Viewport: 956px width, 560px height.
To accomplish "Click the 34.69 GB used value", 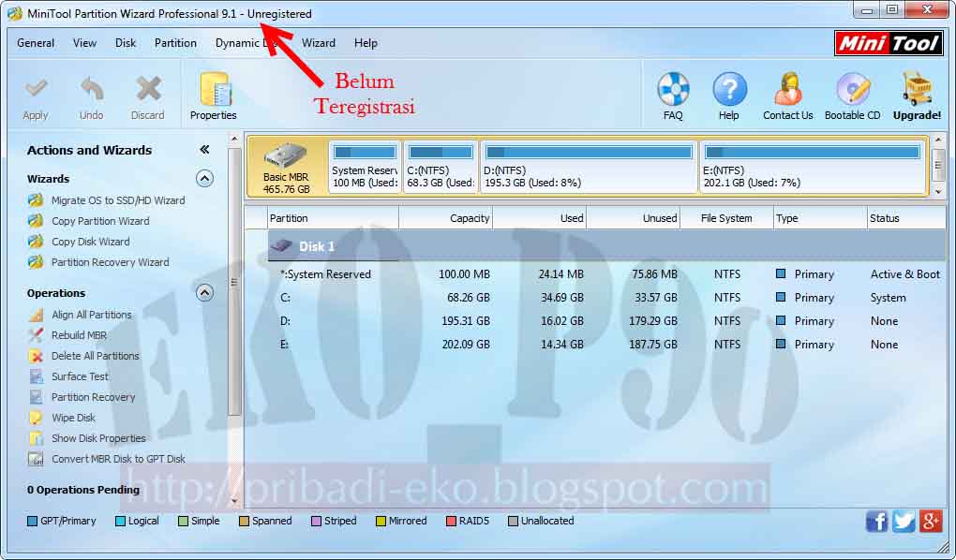I will point(562,298).
